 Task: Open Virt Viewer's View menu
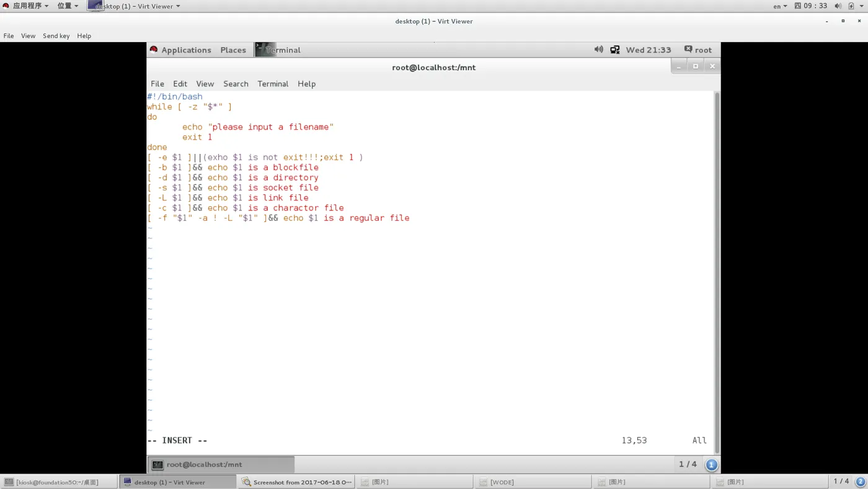pos(28,36)
